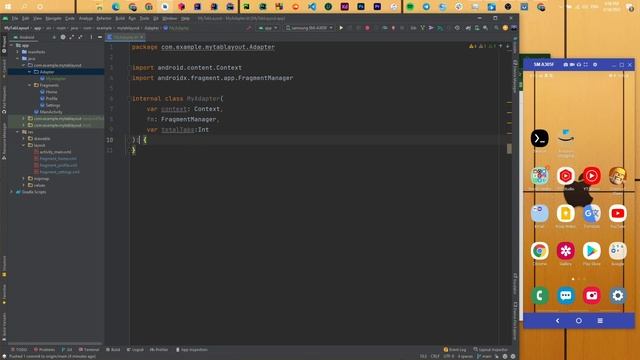640x360 pixels.
Task: Tap the phone Back navigation button
Action: tap(558, 321)
